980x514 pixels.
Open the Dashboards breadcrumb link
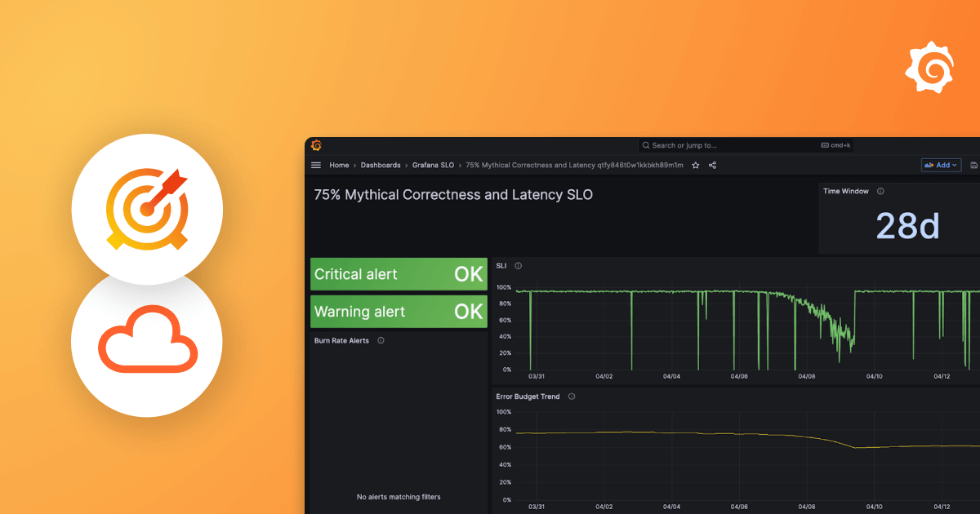(x=381, y=165)
